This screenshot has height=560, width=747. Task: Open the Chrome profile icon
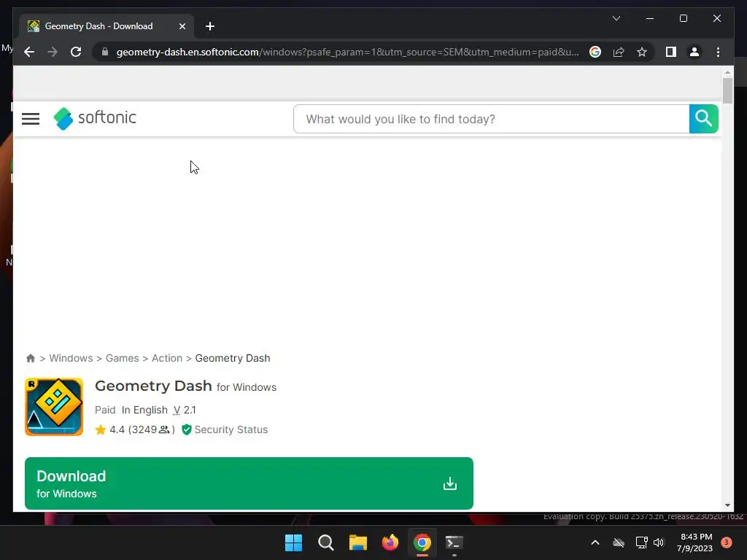(694, 52)
